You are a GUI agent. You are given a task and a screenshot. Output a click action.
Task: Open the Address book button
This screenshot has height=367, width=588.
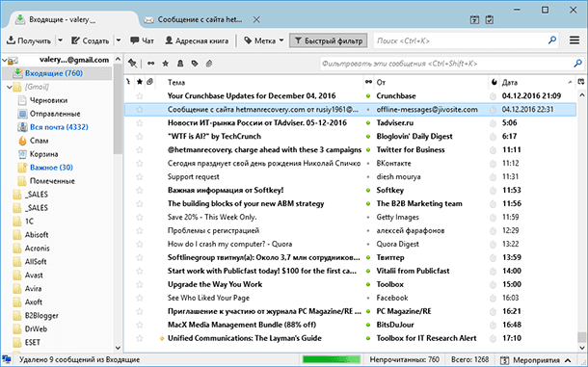point(197,40)
